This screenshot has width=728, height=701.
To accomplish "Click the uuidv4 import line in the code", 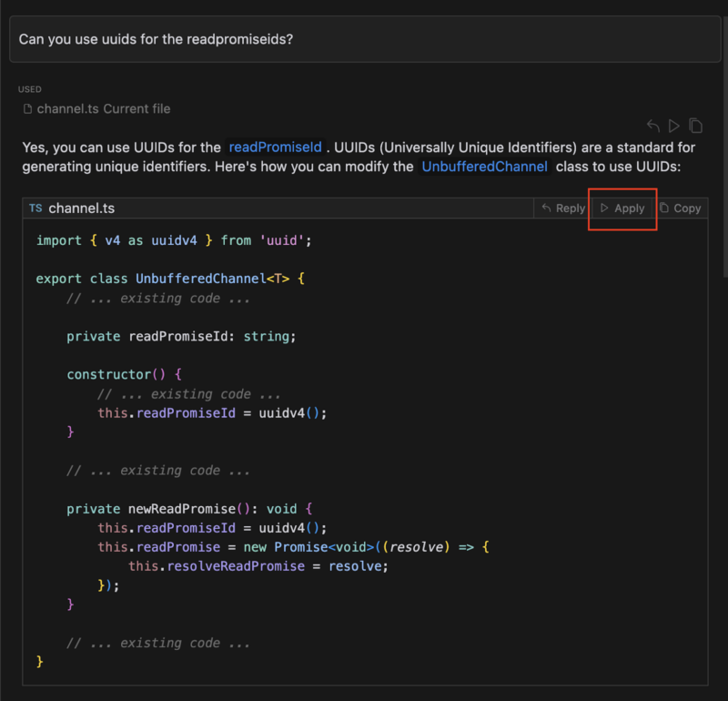I will [x=179, y=239].
